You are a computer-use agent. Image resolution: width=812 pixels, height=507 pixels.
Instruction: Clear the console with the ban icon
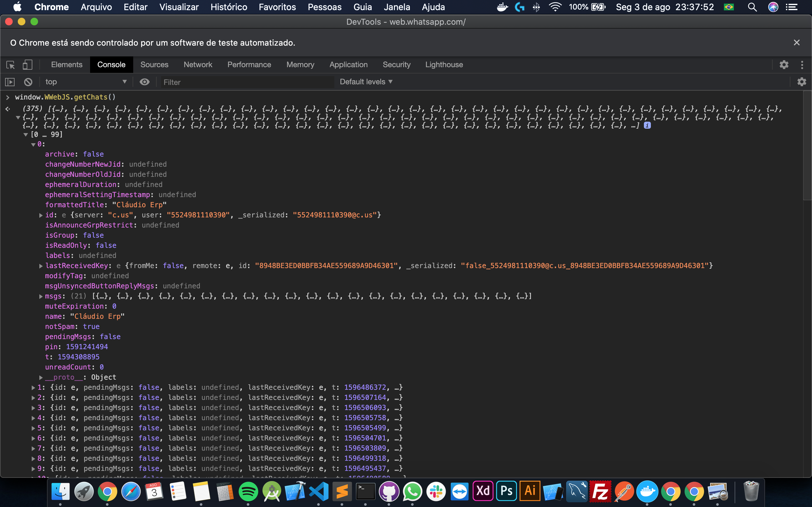point(28,82)
